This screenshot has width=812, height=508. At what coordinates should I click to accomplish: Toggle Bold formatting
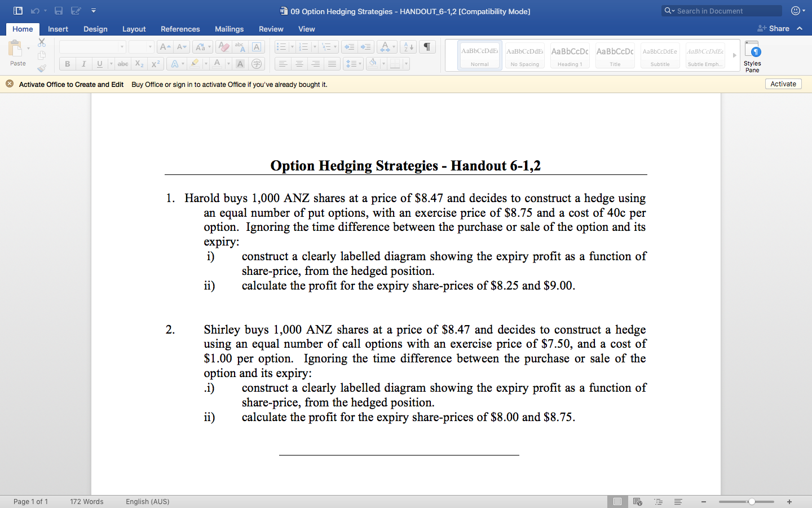(x=67, y=64)
